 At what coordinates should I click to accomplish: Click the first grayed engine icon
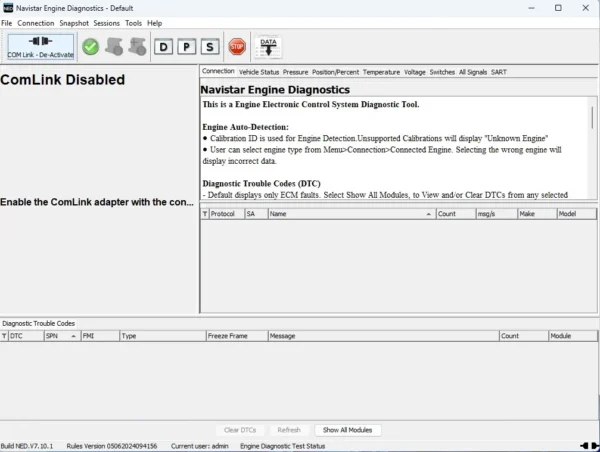point(114,47)
